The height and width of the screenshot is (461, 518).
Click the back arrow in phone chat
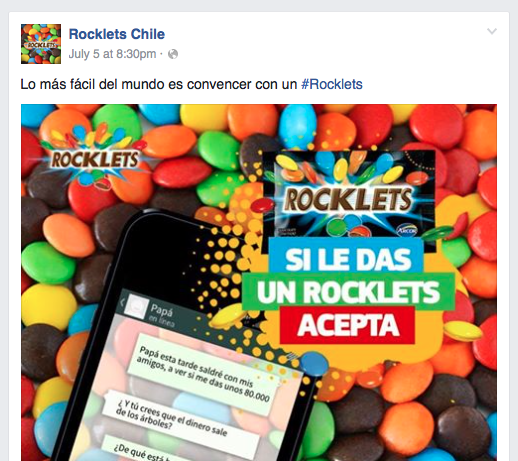coord(122,302)
